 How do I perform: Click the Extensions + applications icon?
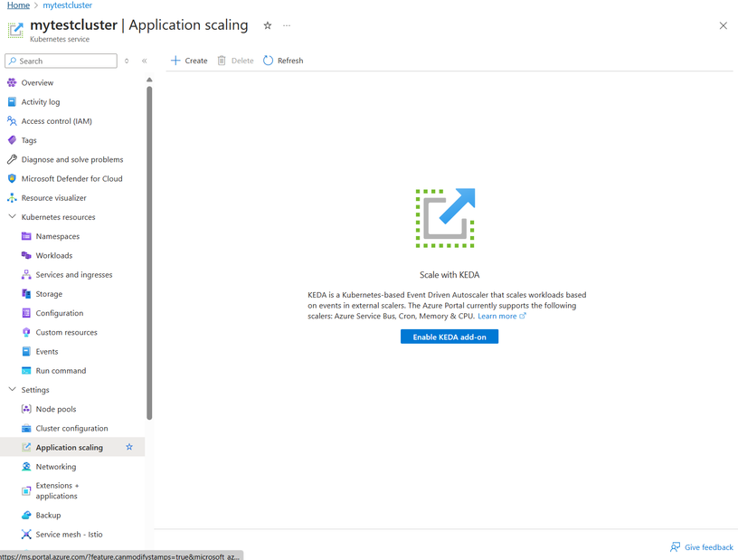coord(26,490)
